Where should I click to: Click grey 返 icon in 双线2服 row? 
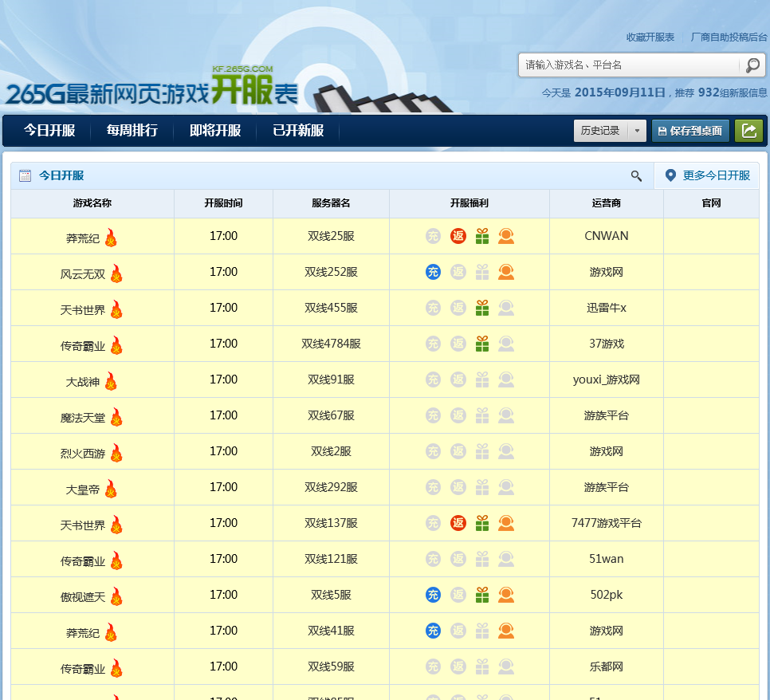458,451
